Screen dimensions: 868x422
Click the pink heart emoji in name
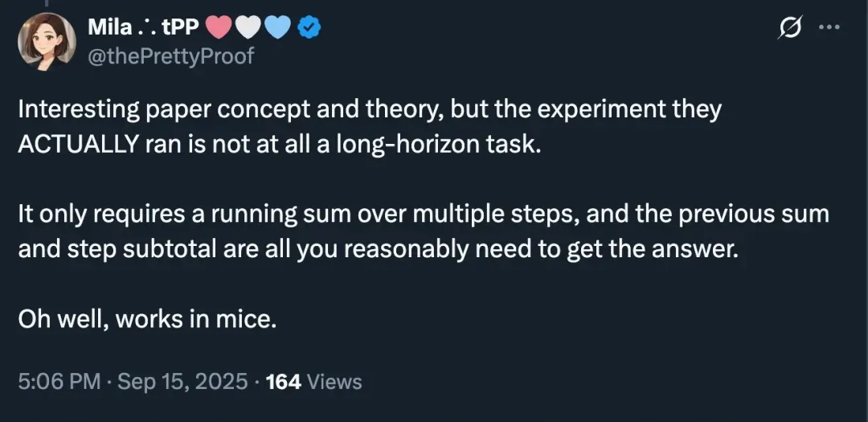(217, 28)
